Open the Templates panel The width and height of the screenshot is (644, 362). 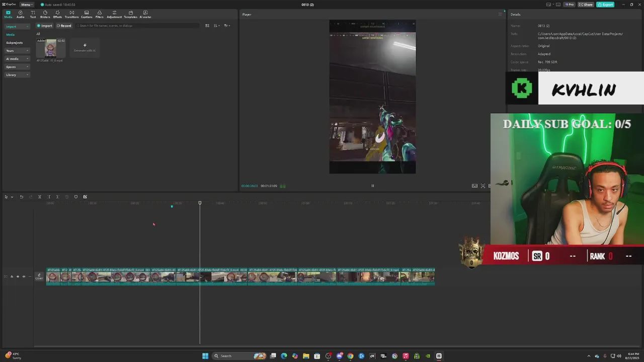point(131,14)
